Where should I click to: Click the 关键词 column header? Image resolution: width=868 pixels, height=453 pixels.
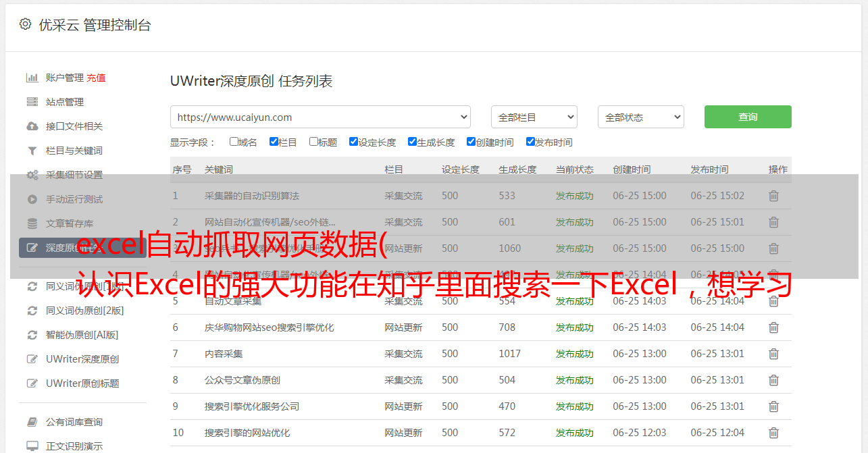pos(218,169)
